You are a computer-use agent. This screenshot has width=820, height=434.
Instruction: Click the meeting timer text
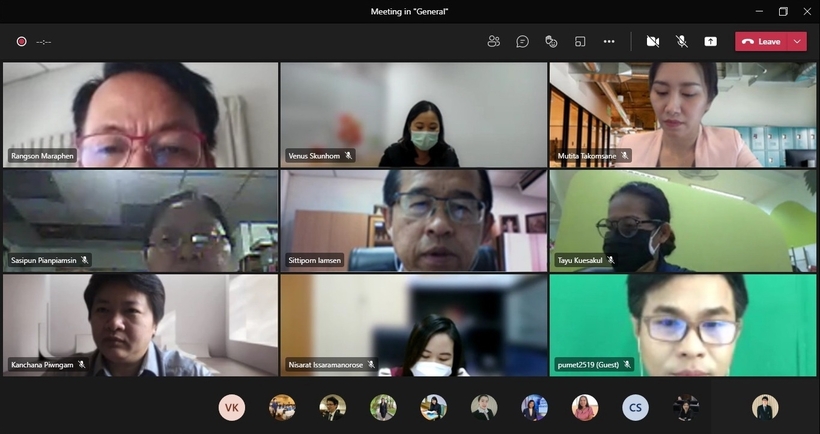pyautogui.click(x=43, y=42)
